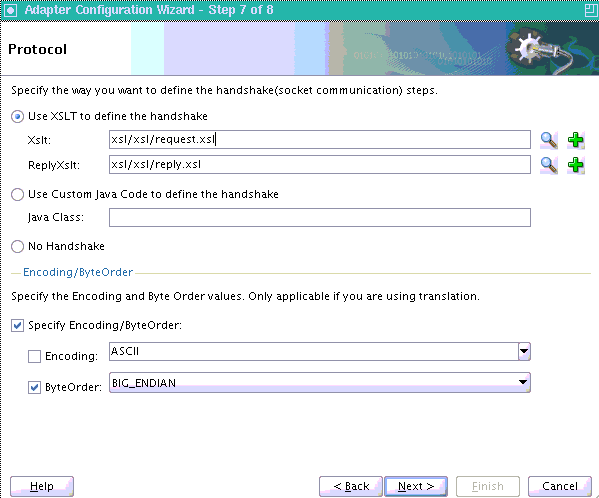Click the wizard window menu icon in title bar
This screenshot has height=498, width=599.
click(10, 10)
